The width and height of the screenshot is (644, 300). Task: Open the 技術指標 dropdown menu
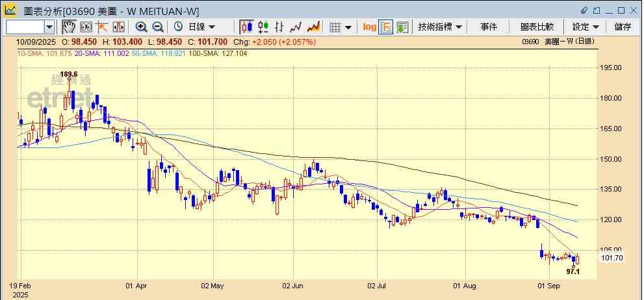coord(440,27)
